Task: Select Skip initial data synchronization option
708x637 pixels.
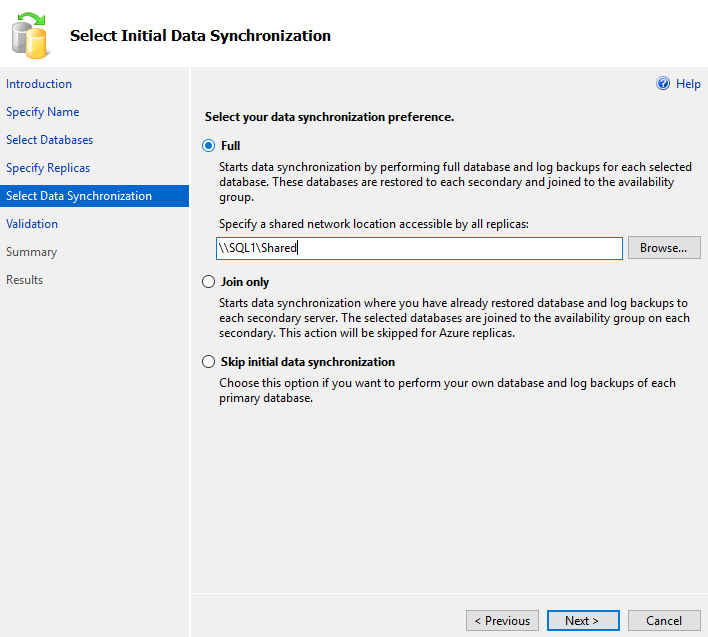Action: pos(209,362)
